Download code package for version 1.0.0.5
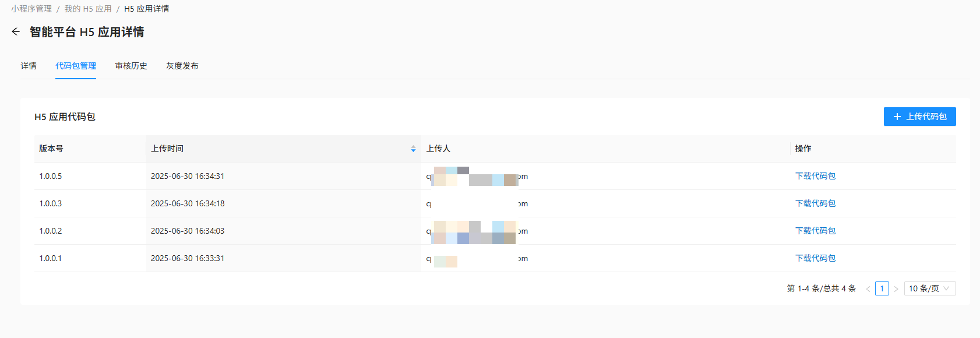 pos(815,176)
